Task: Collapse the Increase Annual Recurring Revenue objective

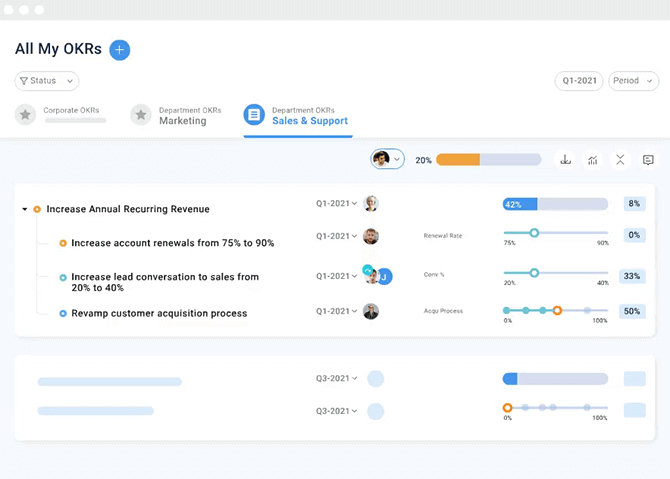Action: pyautogui.click(x=24, y=209)
